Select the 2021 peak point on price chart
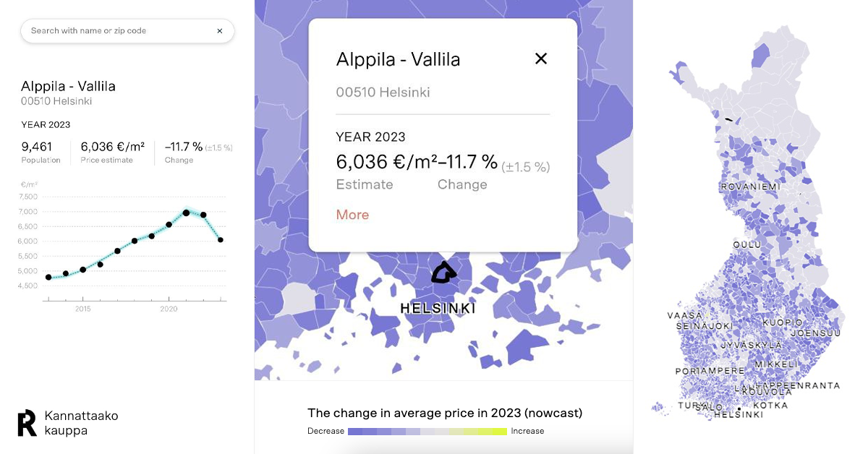 (186, 213)
